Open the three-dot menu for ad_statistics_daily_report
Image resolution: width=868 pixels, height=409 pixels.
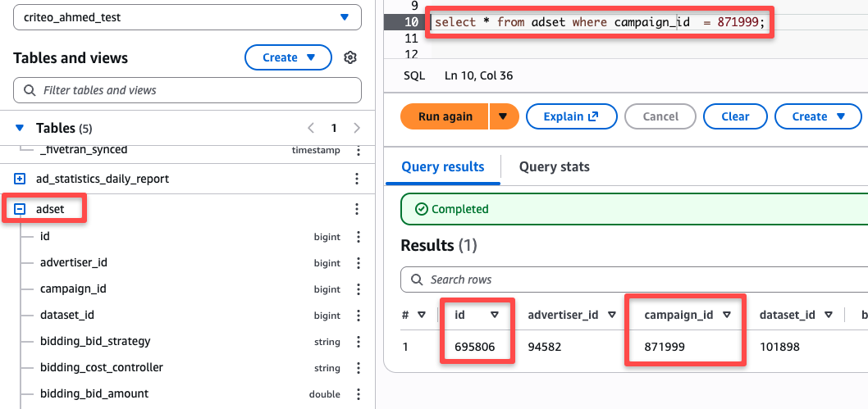point(357,179)
